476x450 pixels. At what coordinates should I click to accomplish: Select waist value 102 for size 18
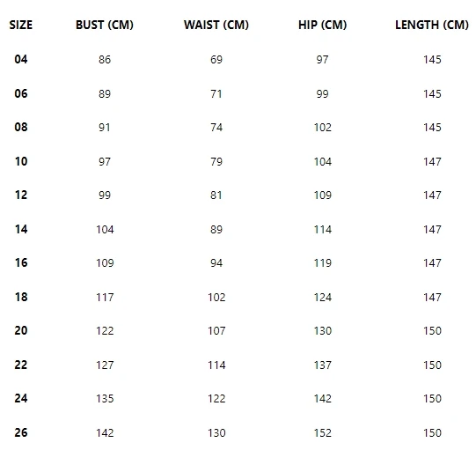216,297
